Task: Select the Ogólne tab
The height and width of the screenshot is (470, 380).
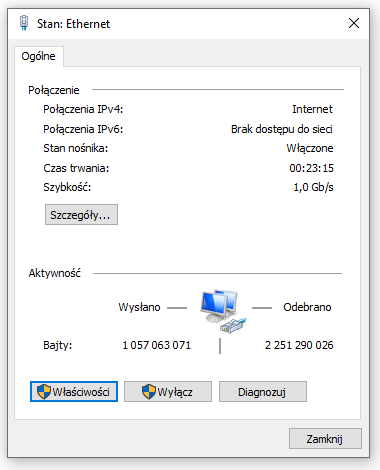Action: (38, 56)
